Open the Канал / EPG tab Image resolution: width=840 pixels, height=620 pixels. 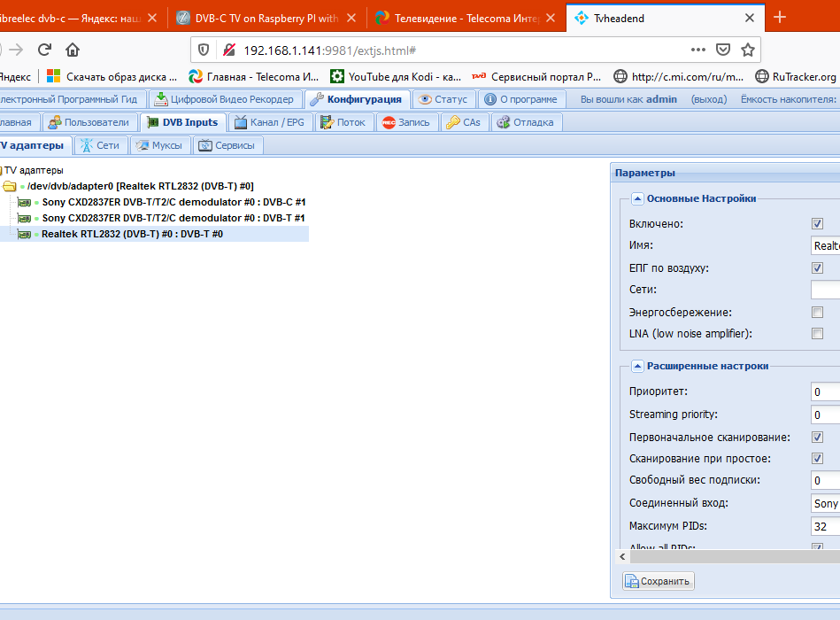tap(270, 122)
